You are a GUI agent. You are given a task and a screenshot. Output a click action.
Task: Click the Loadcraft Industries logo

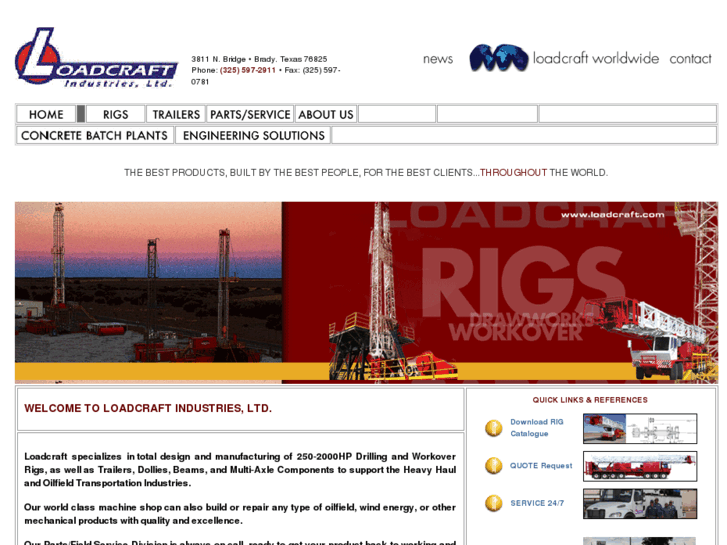click(x=96, y=58)
